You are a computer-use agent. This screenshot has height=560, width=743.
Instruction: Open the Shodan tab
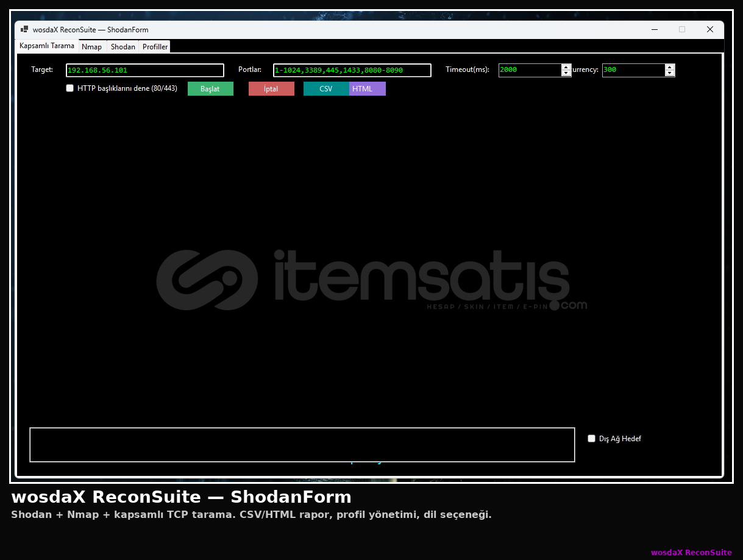[x=123, y=47]
